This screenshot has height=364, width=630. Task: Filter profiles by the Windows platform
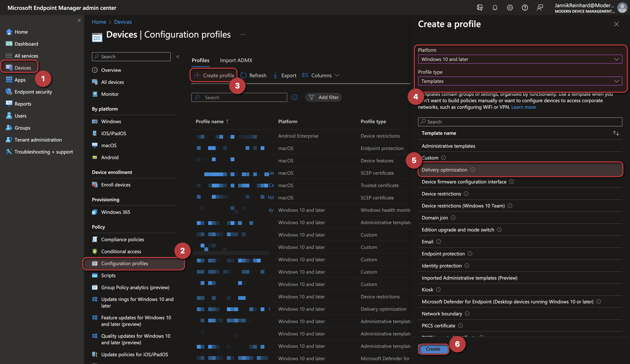[111, 121]
